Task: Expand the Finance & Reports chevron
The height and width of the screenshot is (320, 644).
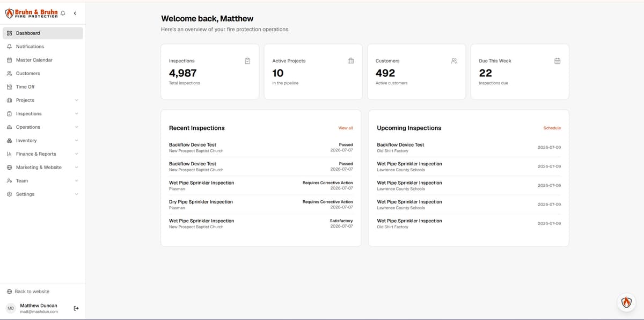Action: [76, 154]
